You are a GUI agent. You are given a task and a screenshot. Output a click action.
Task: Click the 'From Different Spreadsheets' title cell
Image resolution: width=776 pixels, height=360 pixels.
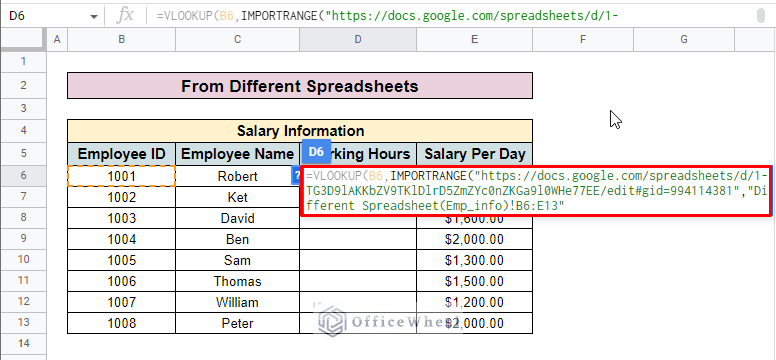300,86
